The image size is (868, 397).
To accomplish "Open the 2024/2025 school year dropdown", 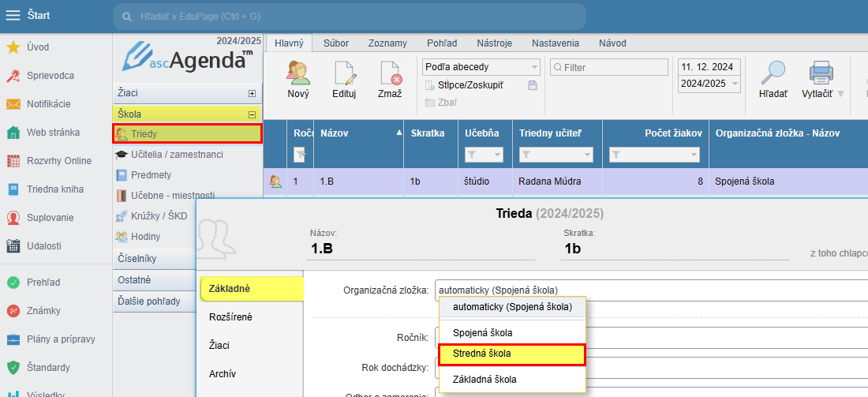I will (735, 83).
